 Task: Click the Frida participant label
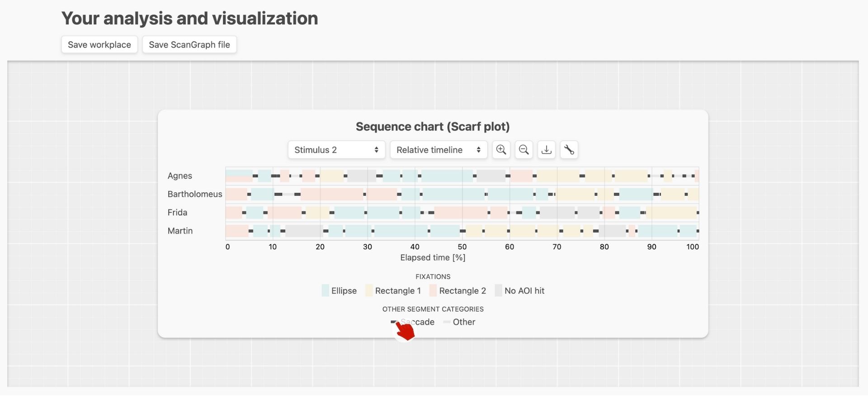point(177,213)
